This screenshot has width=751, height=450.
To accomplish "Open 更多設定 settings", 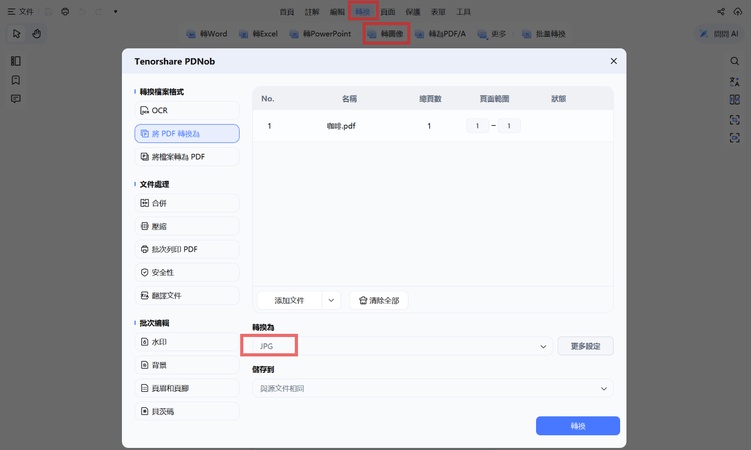I will tap(585, 346).
